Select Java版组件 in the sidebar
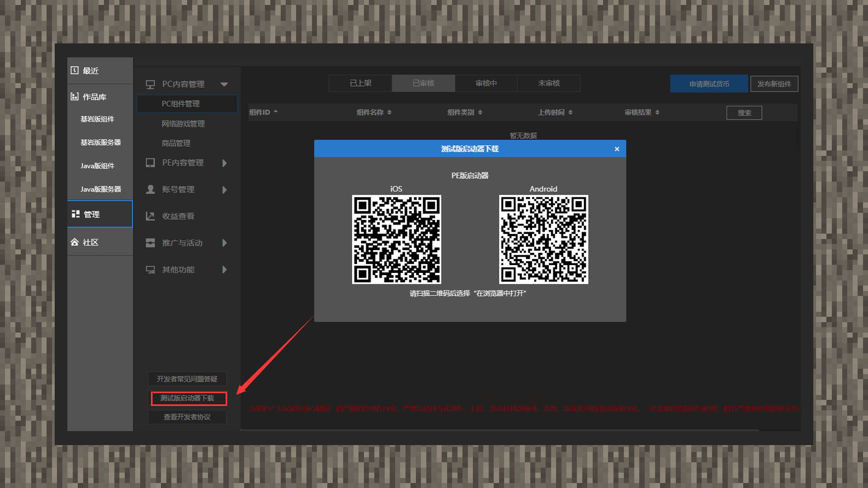Screen dimensions: 868x488 pyautogui.click(x=97, y=166)
